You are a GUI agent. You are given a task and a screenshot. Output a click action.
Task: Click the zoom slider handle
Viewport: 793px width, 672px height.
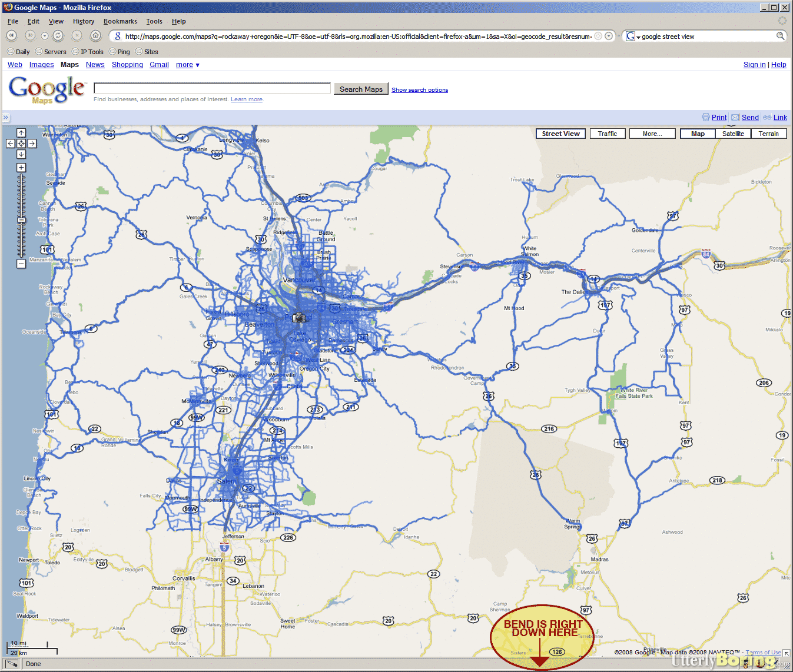[x=21, y=219]
